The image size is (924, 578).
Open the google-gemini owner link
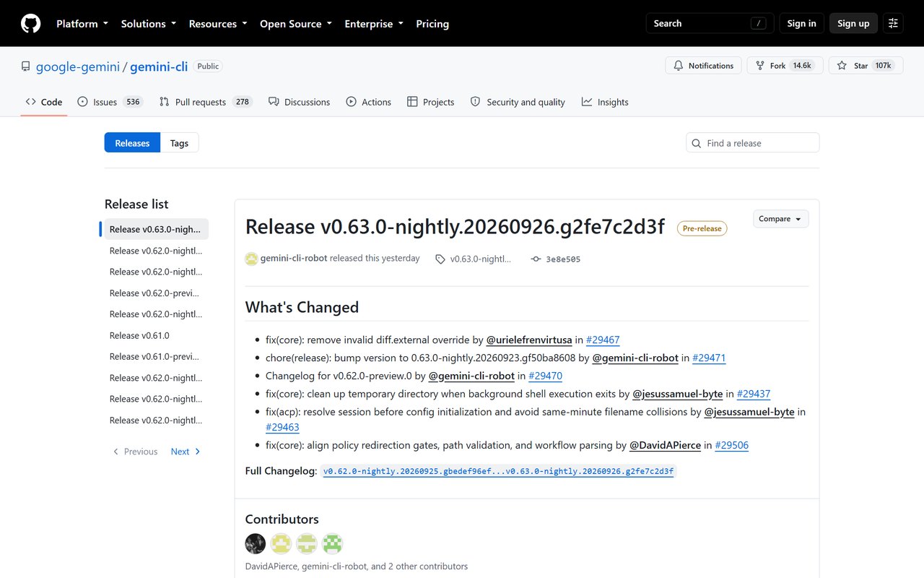79,66
